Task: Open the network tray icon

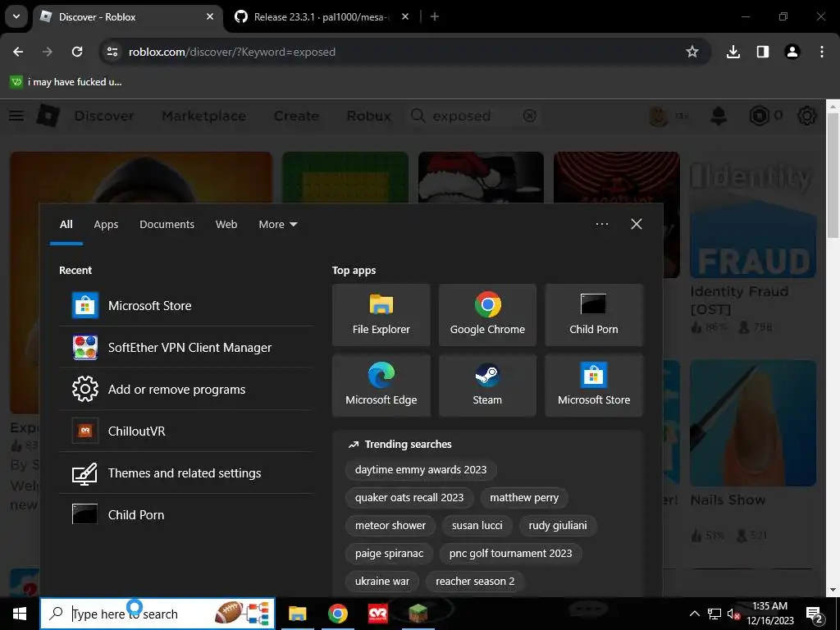Action: (x=714, y=614)
